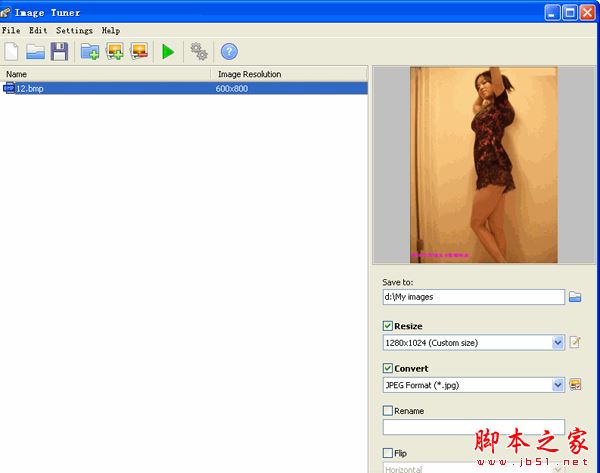Open the Settings menu
The width and height of the screenshot is (600, 473).
74,30
